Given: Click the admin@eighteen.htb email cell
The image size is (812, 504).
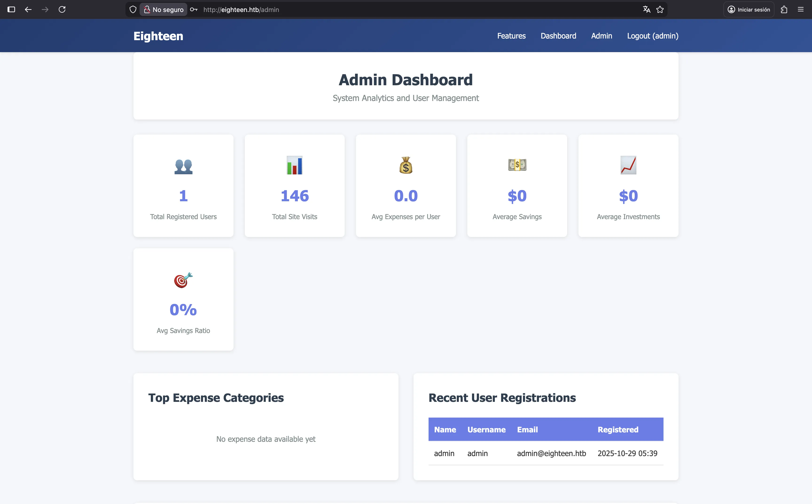Looking at the screenshot, I should point(551,453).
